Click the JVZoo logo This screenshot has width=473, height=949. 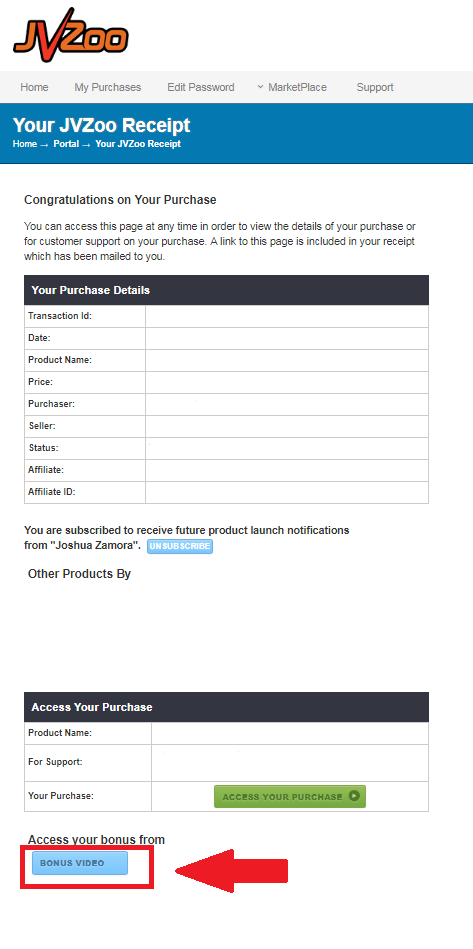coord(70,35)
